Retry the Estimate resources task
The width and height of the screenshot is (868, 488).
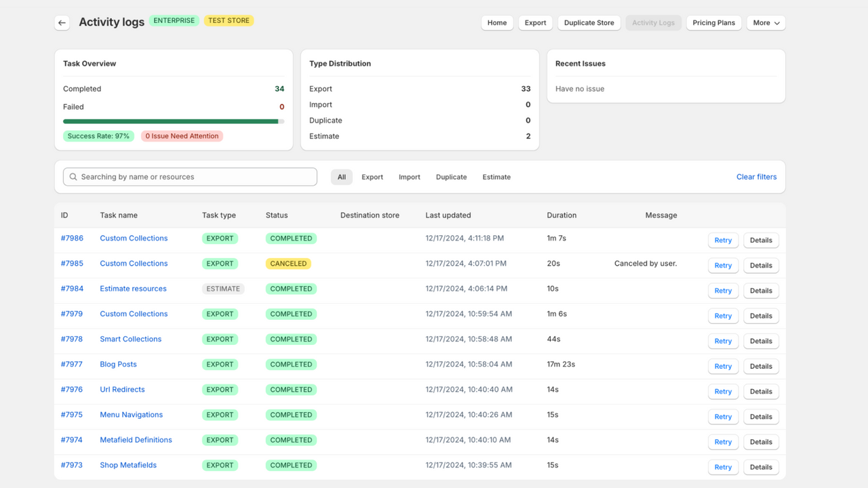pos(723,290)
